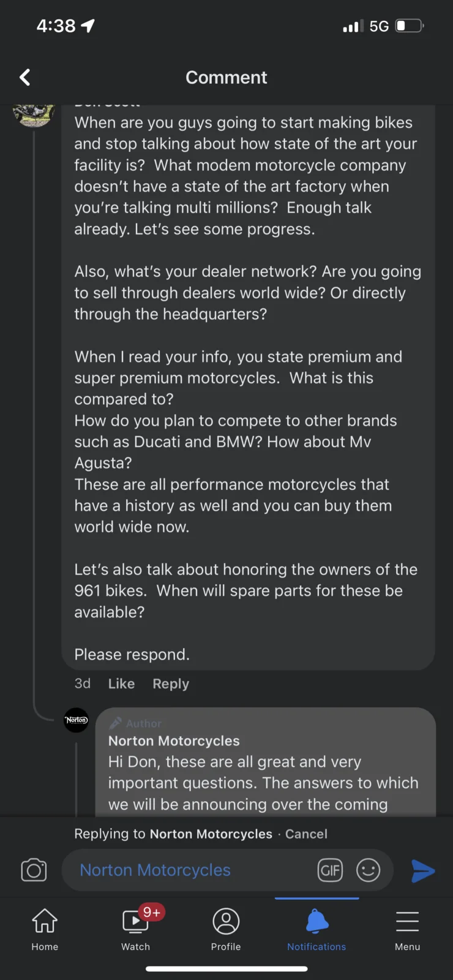Screen dimensions: 453x980
Task: Tap the back arrow in Comment header
Action: pos(25,77)
